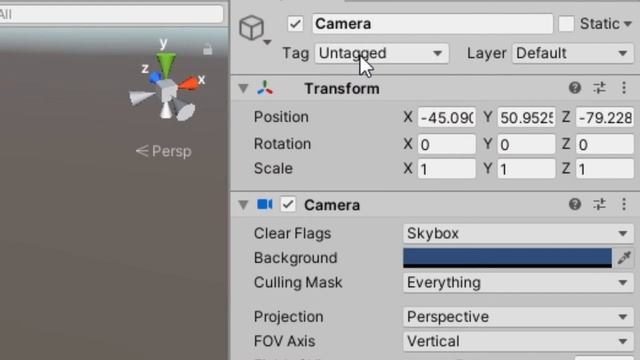Click the Scale Z value field
Image resolution: width=640 pixels, height=360 pixels.
point(605,169)
